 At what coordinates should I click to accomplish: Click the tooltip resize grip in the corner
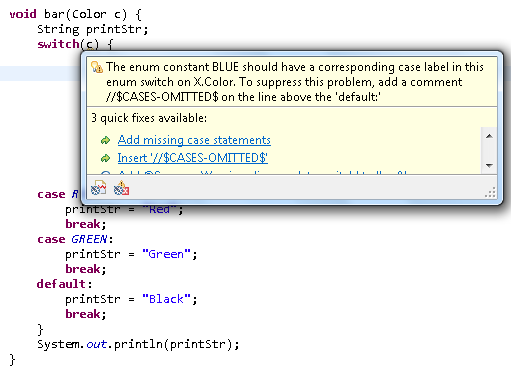click(x=490, y=193)
